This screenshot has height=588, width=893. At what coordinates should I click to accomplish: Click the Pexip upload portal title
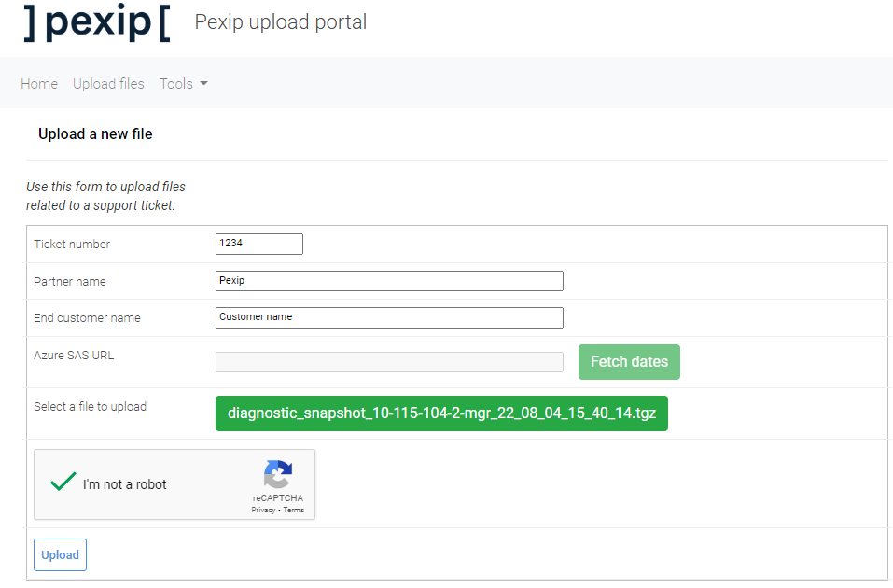[x=280, y=22]
